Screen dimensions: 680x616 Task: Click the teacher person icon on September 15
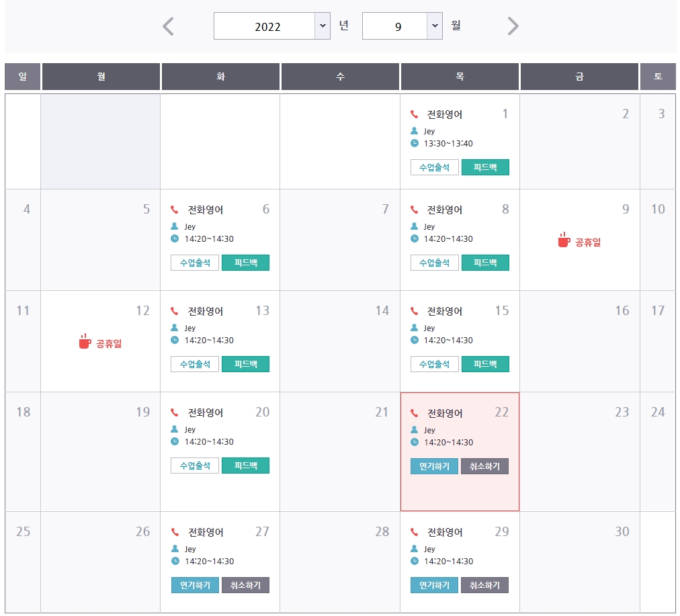[x=414, y=328]
